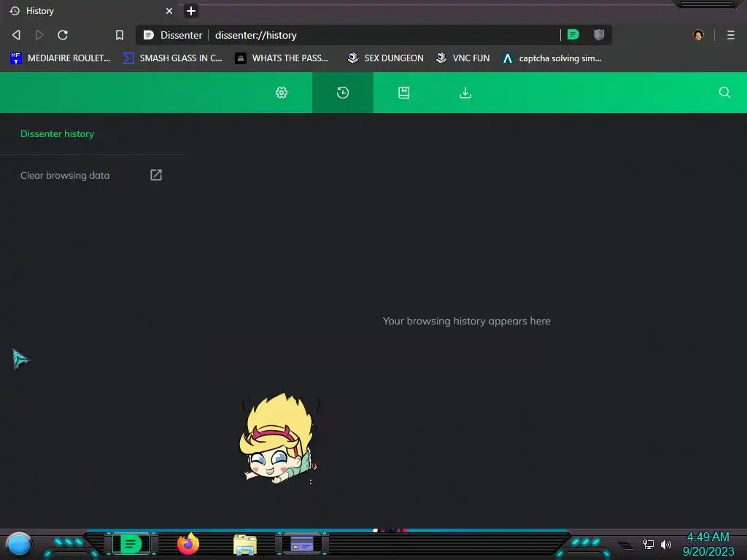Viewport: 747px width, 560px height.
Task: Open the SEX DUNGEON bookmark
Action: [x=386, y=58]
